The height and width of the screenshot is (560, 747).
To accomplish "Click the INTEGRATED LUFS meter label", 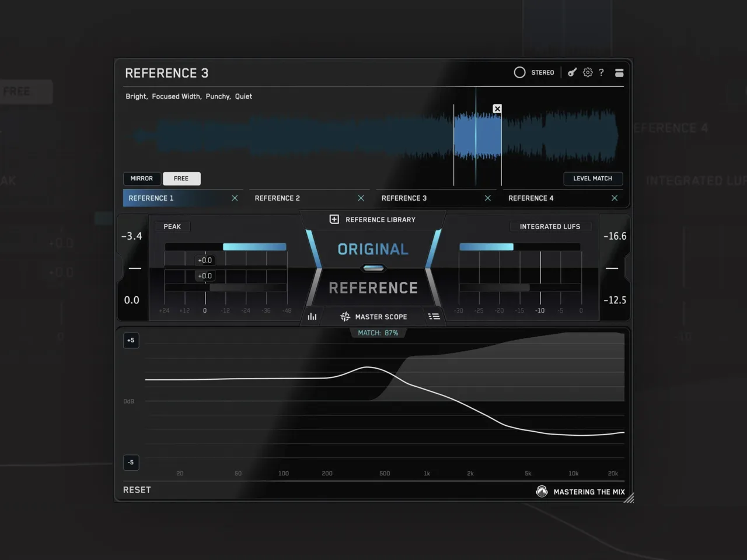I will pyautogui.click(x=550, y=226).
